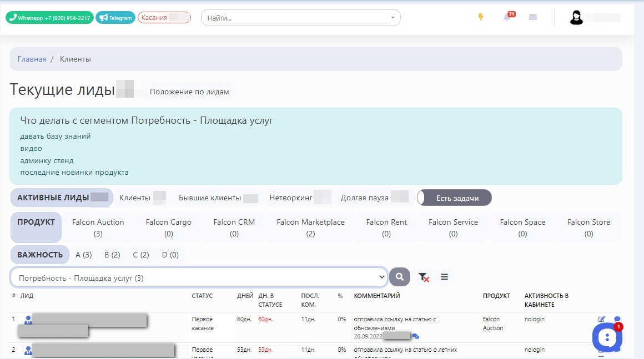The width and height of the screenshot is (644, 359).
Task: Click the lightning bolt icon in header
Action: pyautogui.click(x=481, y=17)
